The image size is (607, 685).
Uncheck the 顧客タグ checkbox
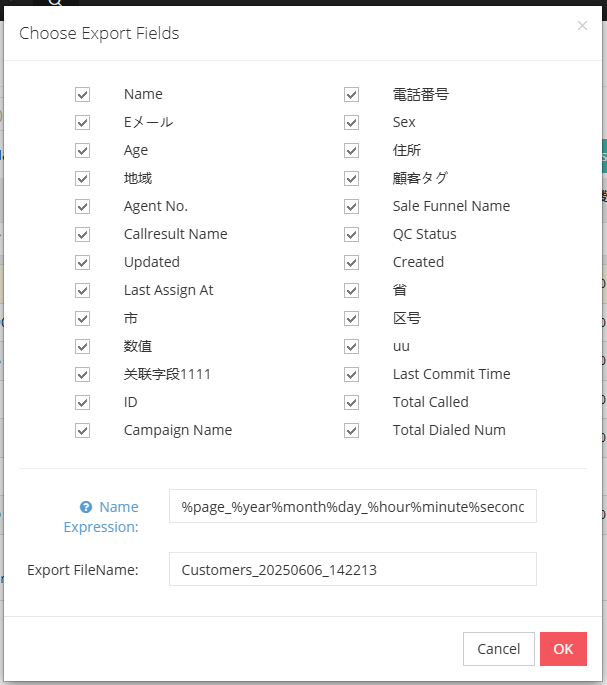(x=351, y=178)
